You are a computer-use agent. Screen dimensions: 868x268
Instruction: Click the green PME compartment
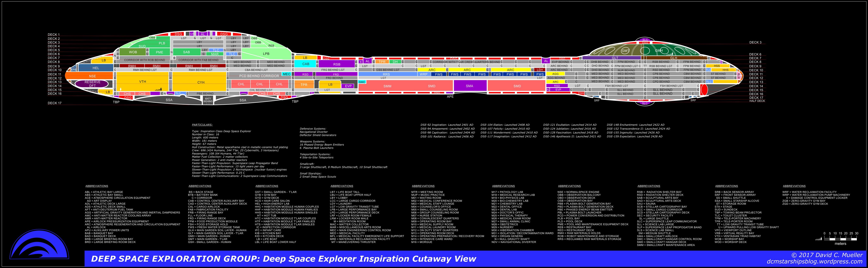pos(159,52)
